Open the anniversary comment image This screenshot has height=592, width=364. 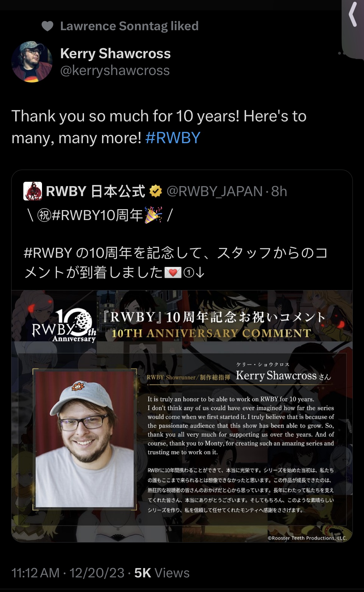coord(182,416)
